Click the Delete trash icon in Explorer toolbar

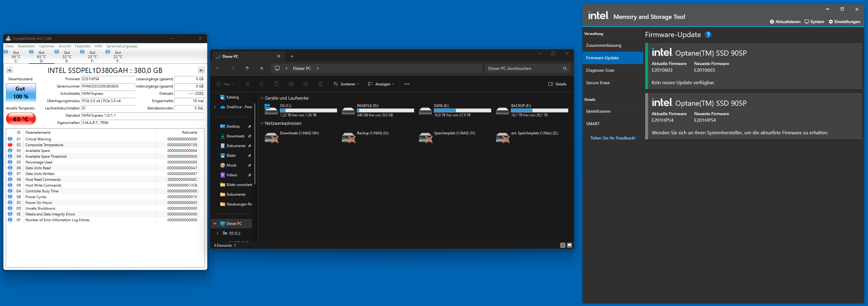pyautogui.click(x=320, y=84)
